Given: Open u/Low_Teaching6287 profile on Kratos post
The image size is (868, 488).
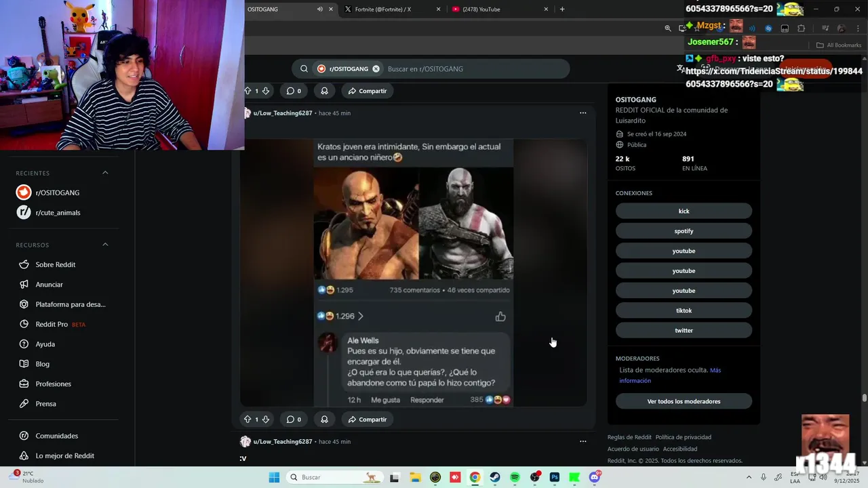Looking at the screenshot, I should [282, 113].
